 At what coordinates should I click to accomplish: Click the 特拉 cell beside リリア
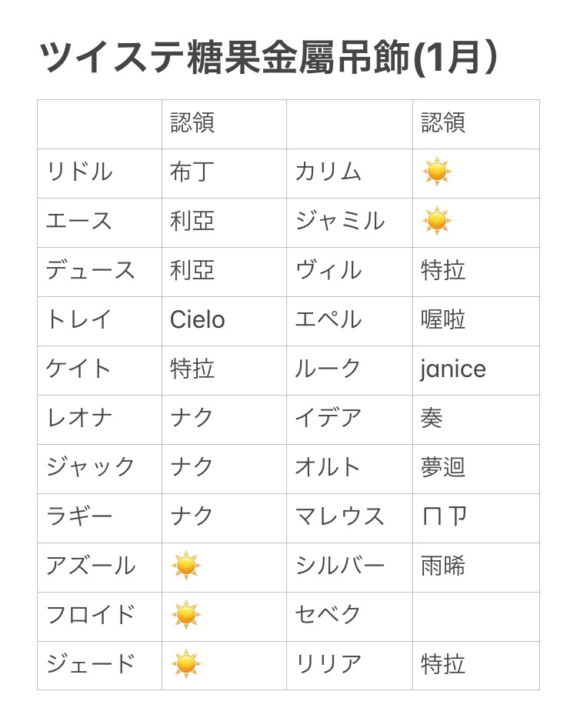(x=475, y=666)
